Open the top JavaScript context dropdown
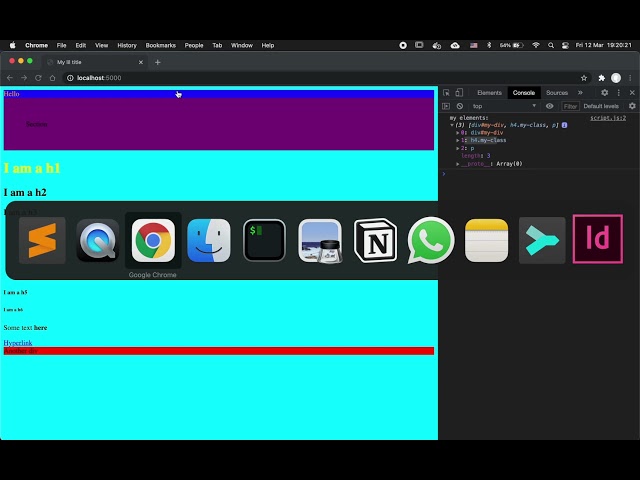 tap(503, 106)
